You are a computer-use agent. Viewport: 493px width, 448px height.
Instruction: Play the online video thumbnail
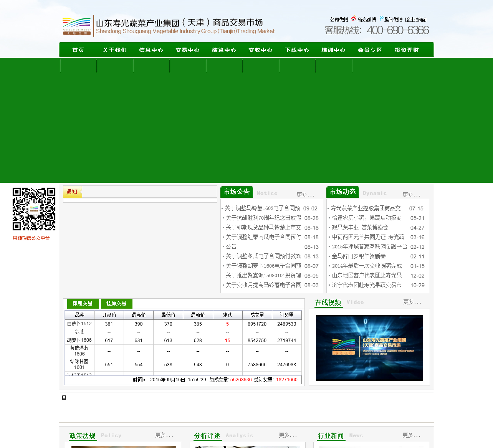tap(369, 348)
